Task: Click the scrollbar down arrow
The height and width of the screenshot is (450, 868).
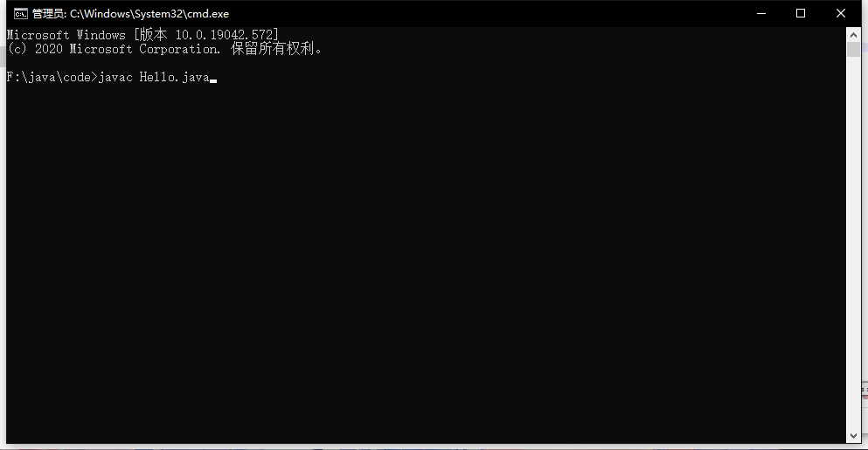Action: click(x=853, y=436)
